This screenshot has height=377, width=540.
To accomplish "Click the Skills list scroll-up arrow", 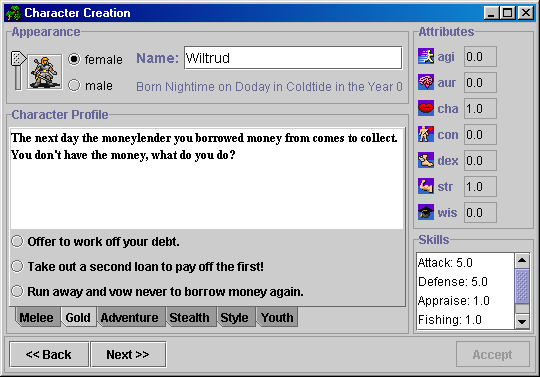I will click(x=522, y=260).
